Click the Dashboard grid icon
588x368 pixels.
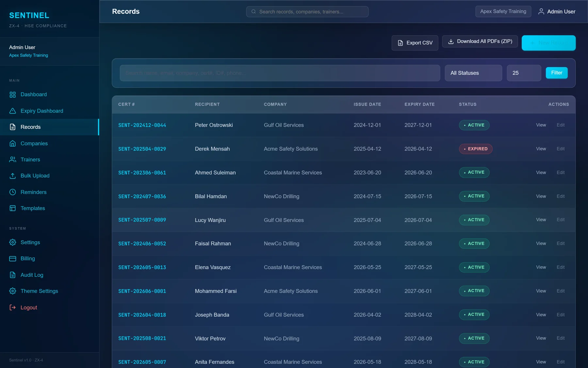pyautogui.click(x=13, y=95)
